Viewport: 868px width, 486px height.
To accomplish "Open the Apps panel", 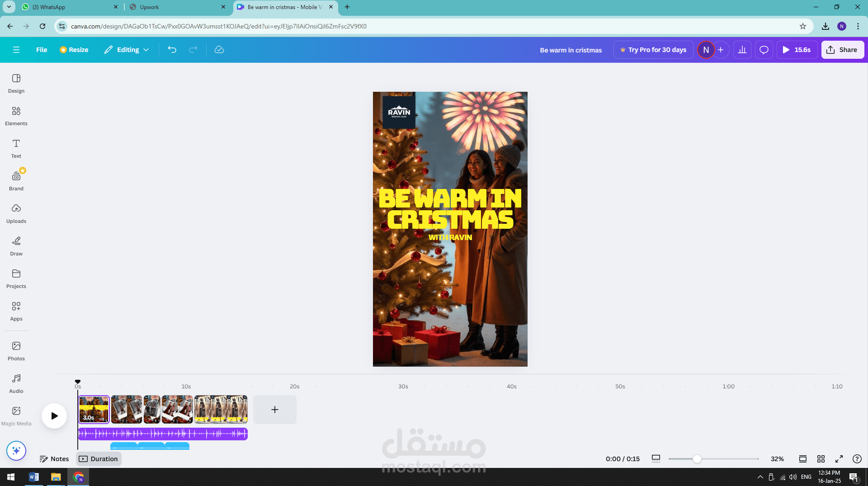I will tap(16, 311).
